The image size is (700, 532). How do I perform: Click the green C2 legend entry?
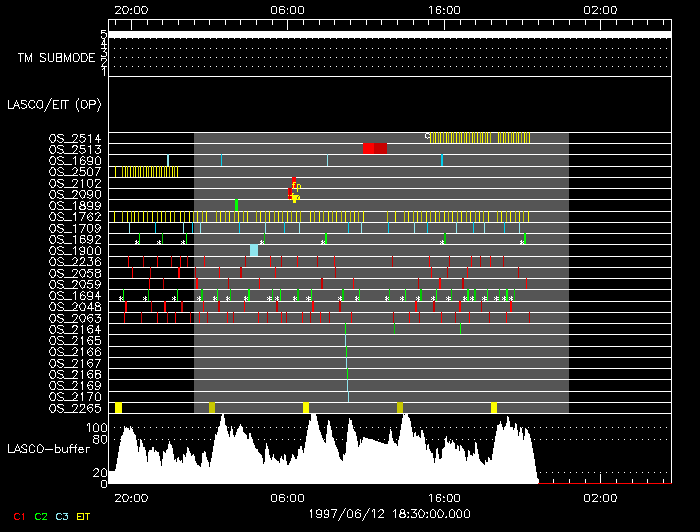[41, 516]
